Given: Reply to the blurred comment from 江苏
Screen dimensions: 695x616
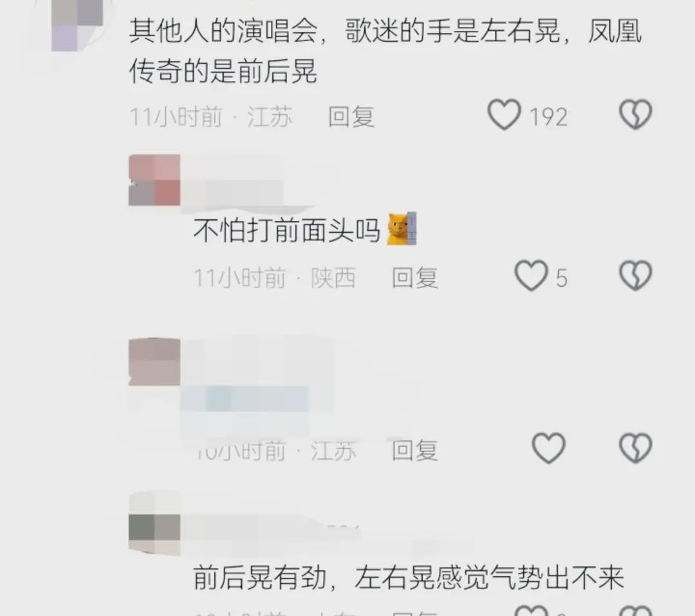Looking at the screenshot, I should click(415, 450).
